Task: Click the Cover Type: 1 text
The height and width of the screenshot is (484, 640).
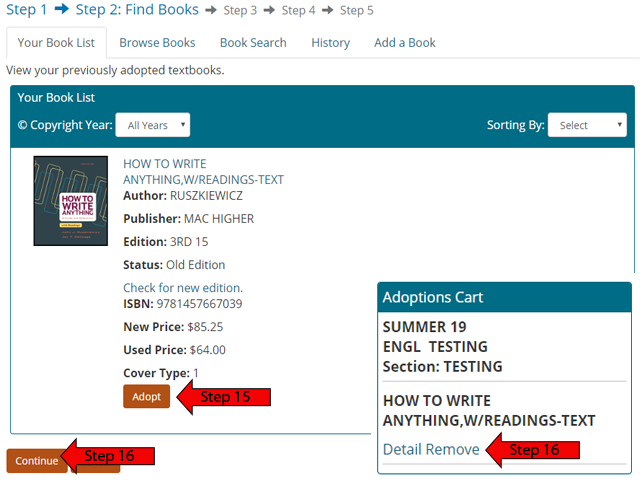Action: 161,373
